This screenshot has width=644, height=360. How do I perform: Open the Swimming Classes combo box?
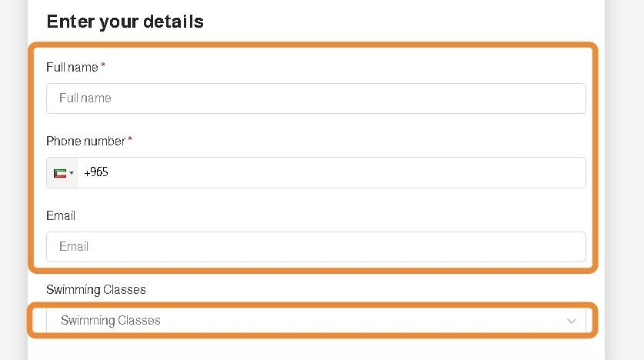tap(308, 321)
